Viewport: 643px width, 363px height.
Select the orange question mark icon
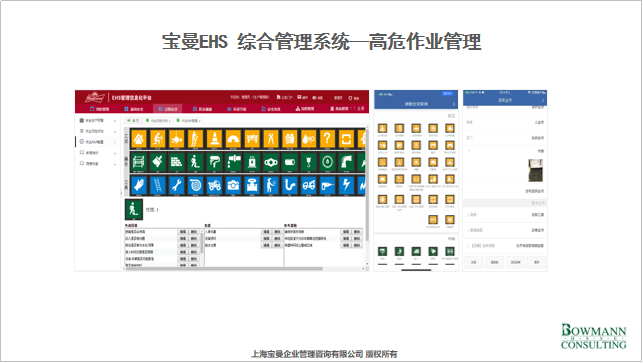(x=327, y=139)
